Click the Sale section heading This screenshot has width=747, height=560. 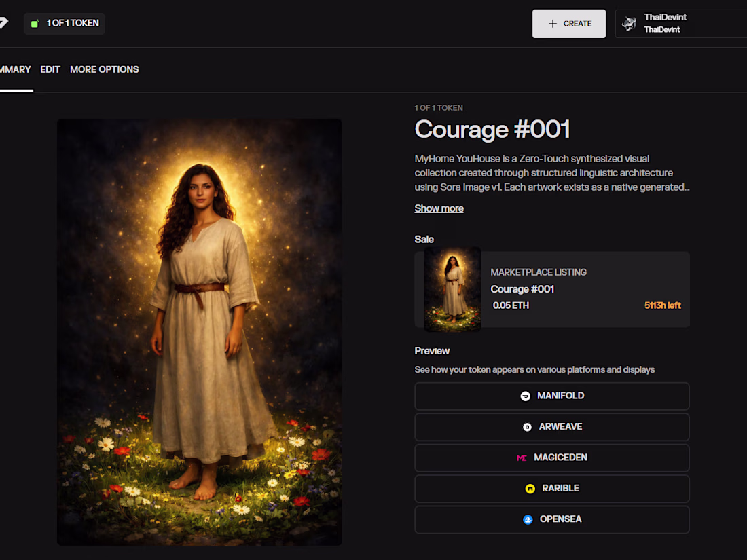click(x=424, y=239)
